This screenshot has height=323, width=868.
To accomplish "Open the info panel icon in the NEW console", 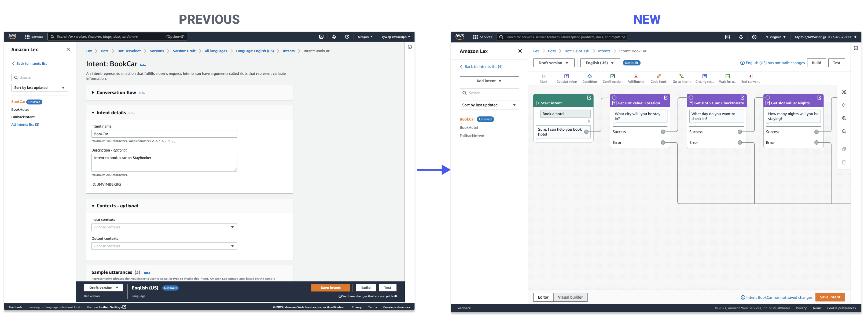I will pos(856,48).
